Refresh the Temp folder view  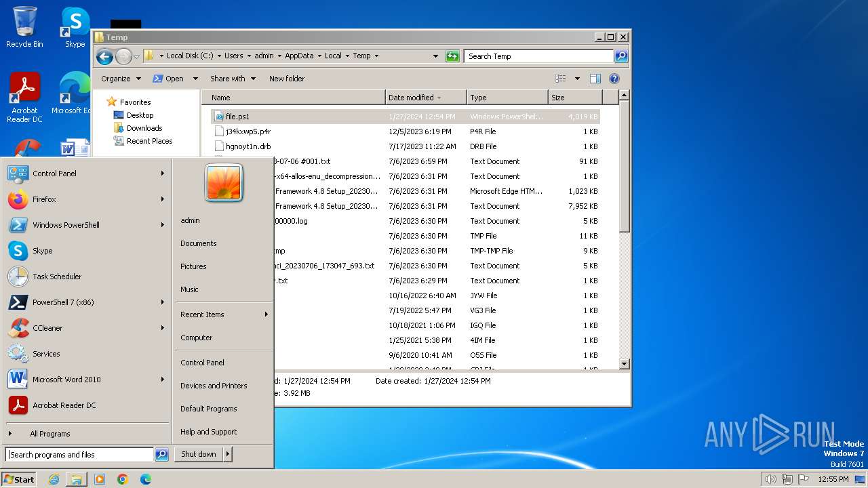452,56
